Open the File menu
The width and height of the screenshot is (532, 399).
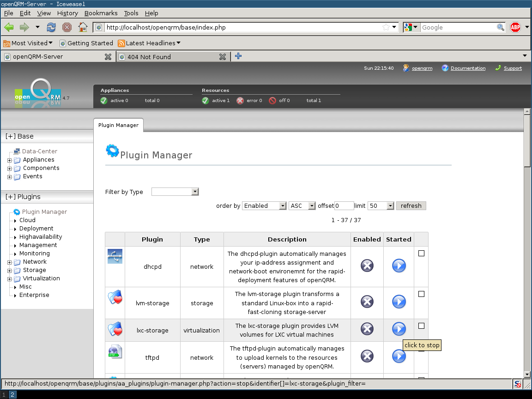click(8, 13)
